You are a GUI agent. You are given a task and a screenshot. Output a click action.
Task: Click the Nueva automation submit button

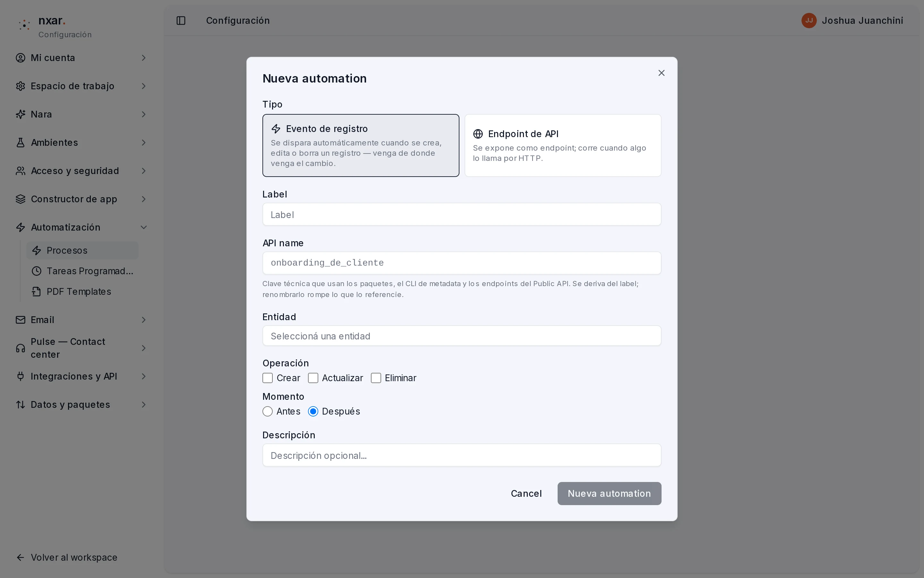609,494
